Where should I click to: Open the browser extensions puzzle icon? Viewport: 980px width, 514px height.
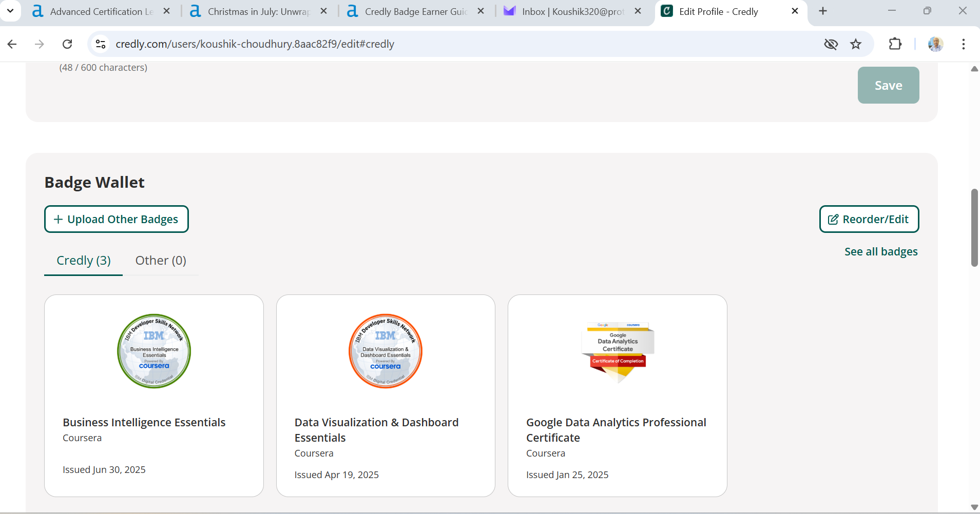click(895, 44)
